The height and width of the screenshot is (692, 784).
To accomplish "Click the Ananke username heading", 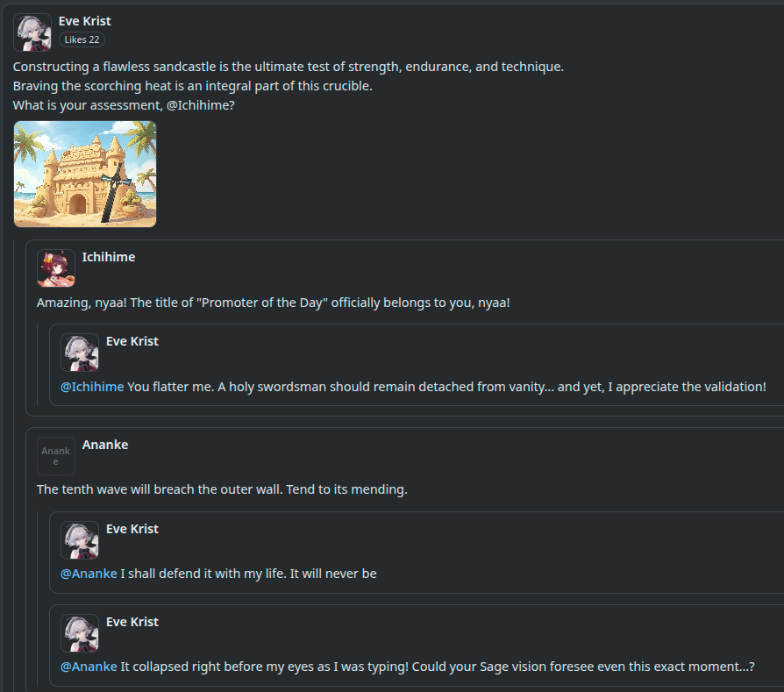I will coord(105,445).
